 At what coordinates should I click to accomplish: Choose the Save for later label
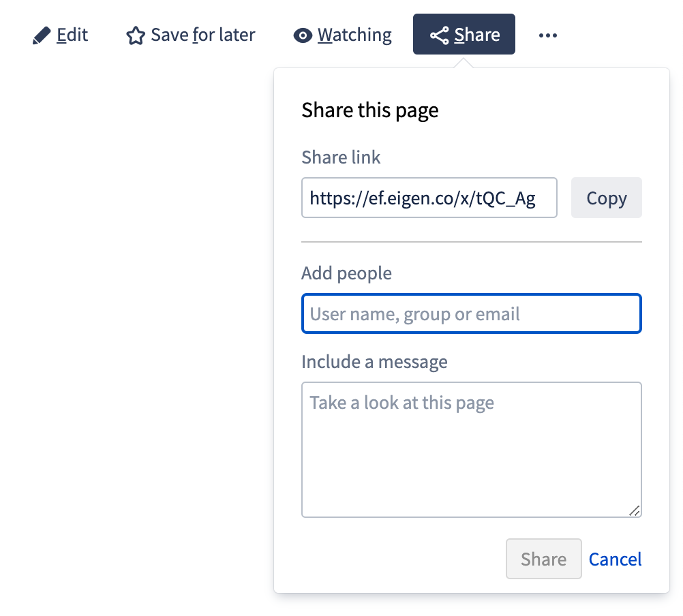[203, 35]
